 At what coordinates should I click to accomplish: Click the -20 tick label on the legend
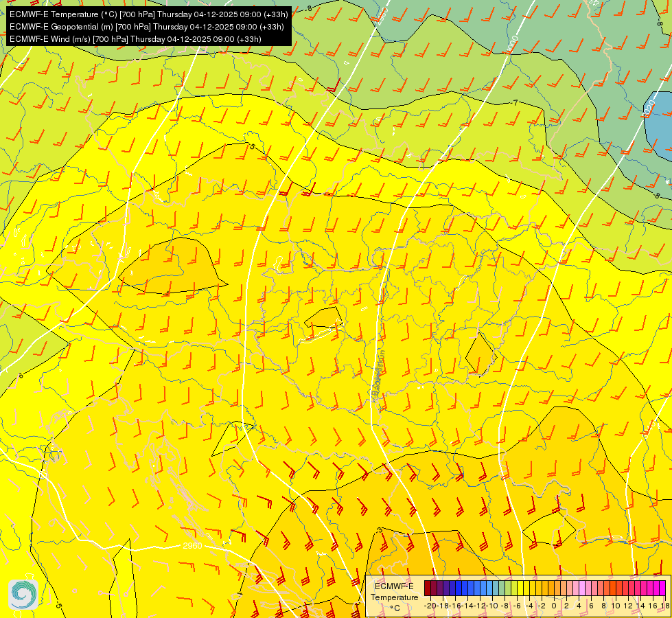coord(430,606)
